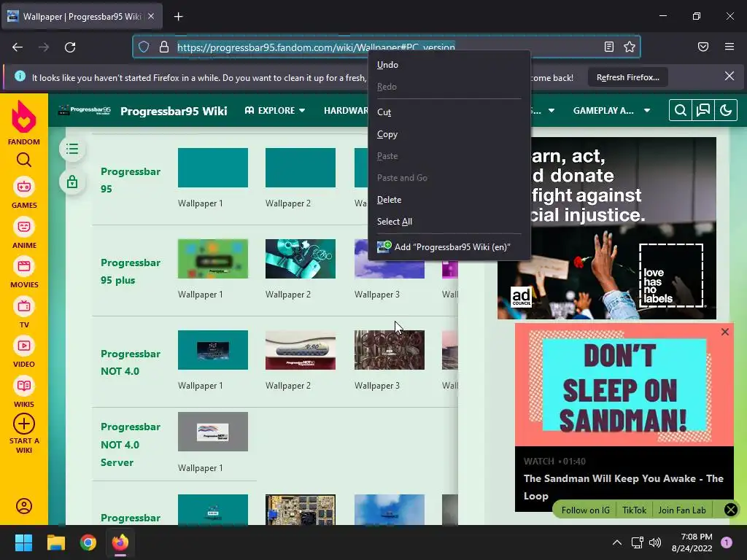Image resolution: width=747 pixels, height=560 pixels.
Task: Open the VIDEO section in Fandom sidebar
Action: point(24,352)
